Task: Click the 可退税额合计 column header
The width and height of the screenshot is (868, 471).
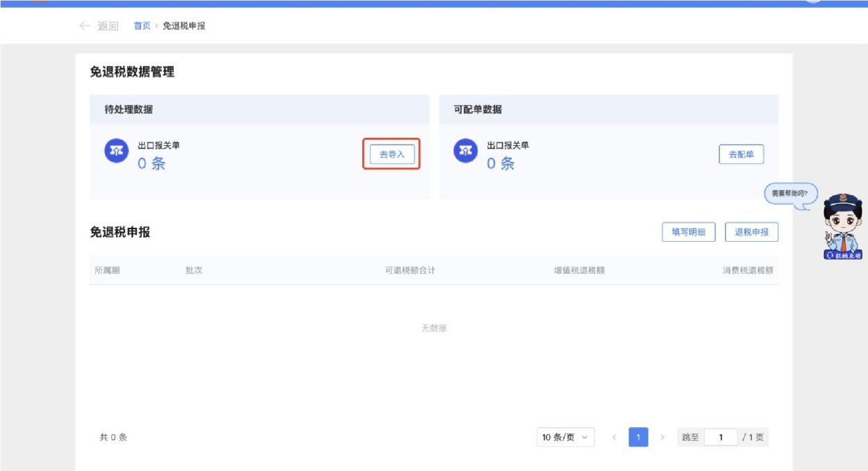Action: [x=410, y=270]
